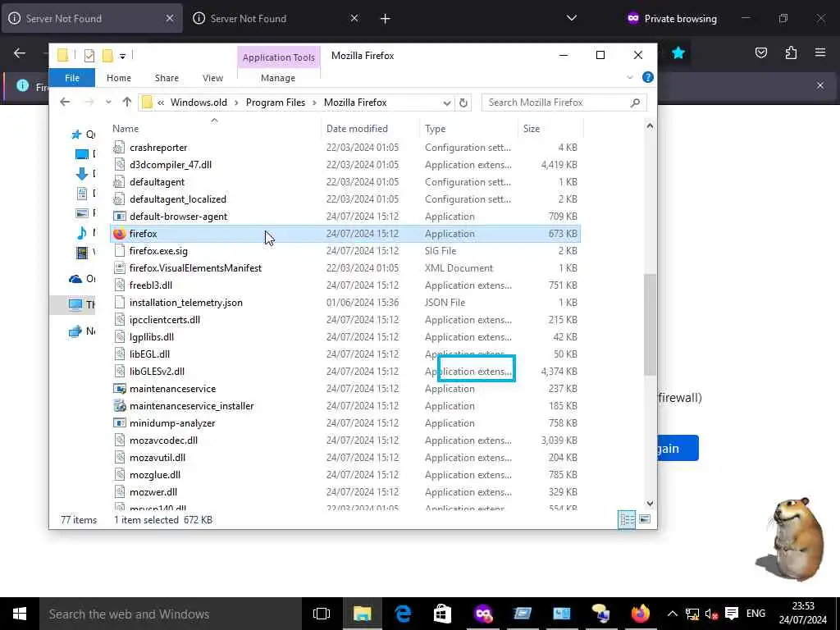This screenshot has height=630, width=840.
Task: Show hidden system tray icons
Action: [x=673, y=614]
